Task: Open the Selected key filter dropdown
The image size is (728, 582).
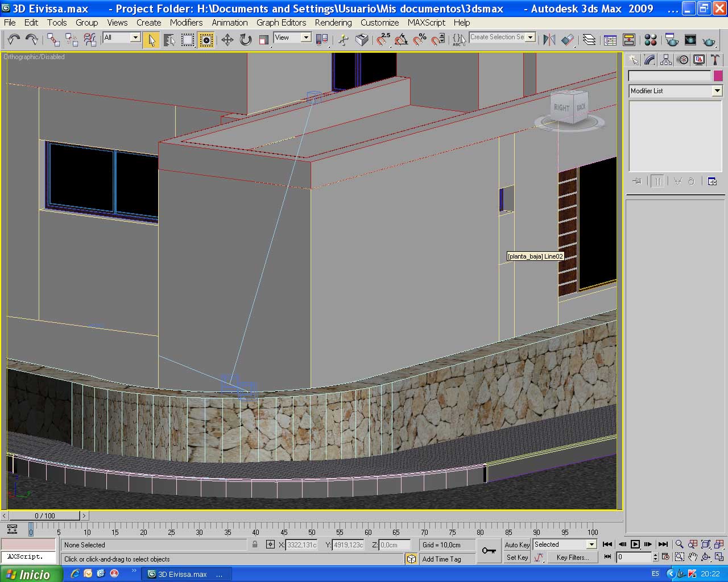Action: 591,544
